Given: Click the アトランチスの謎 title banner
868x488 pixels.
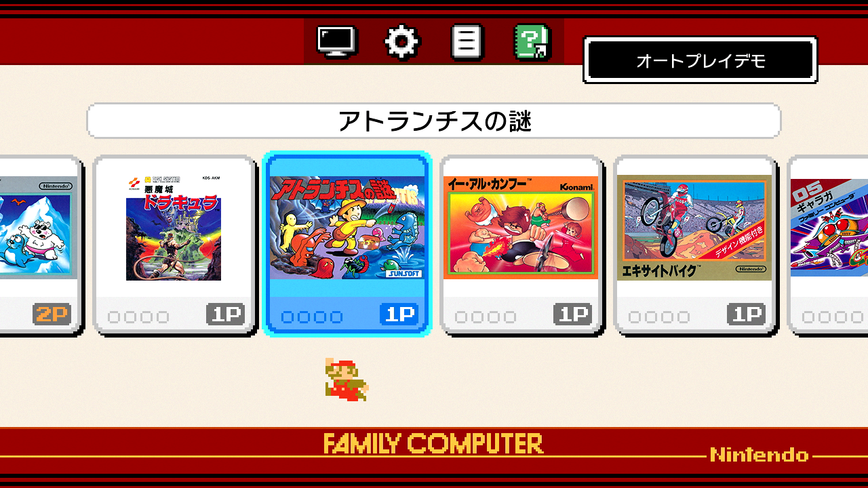Looking at the screenshot, I should click(x=434, y=121).
